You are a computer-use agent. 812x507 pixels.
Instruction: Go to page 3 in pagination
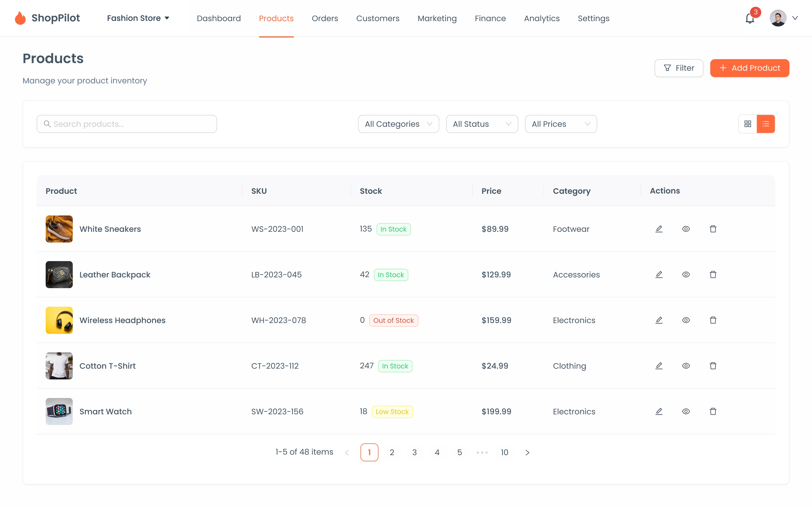coord(414,452)
